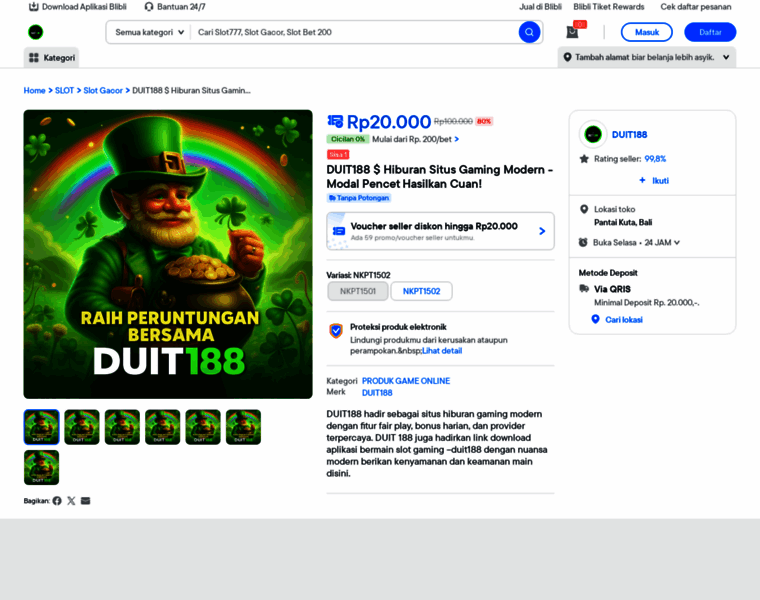Screen dimensions: 760x600
Task: Open DUIT188 Merk link
Action: (377, 393)
